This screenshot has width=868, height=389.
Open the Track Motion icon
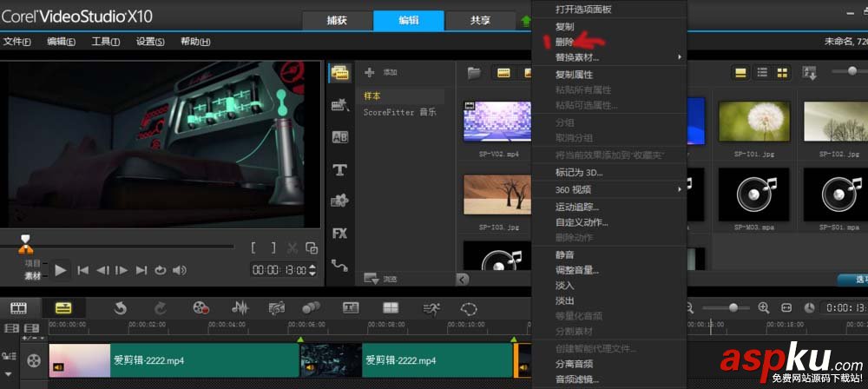point(311,308)
